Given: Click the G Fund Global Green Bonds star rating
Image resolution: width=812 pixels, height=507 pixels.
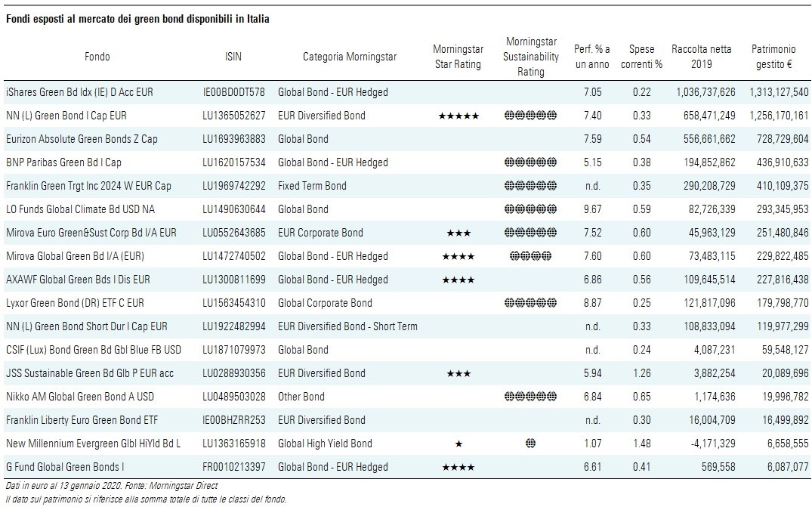Looking at the screenshot, I should tap(458, 467).
